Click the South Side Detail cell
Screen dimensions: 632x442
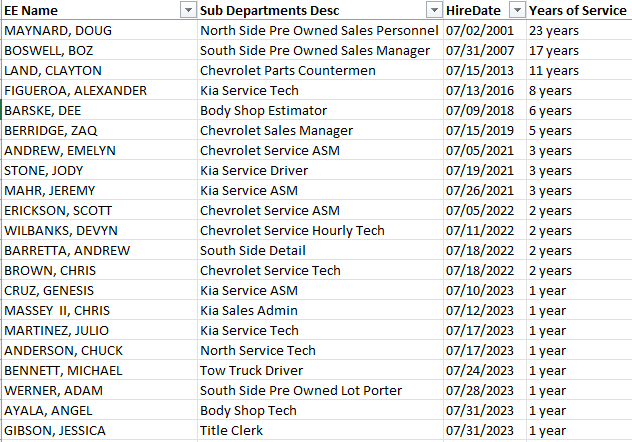[253, 250]
